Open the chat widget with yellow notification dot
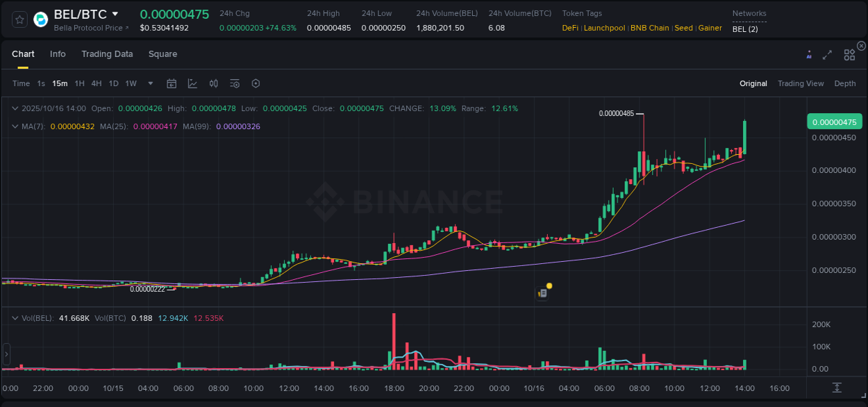Image resolution: width=868 pixels, height=407 pixels. pos(544,292)
